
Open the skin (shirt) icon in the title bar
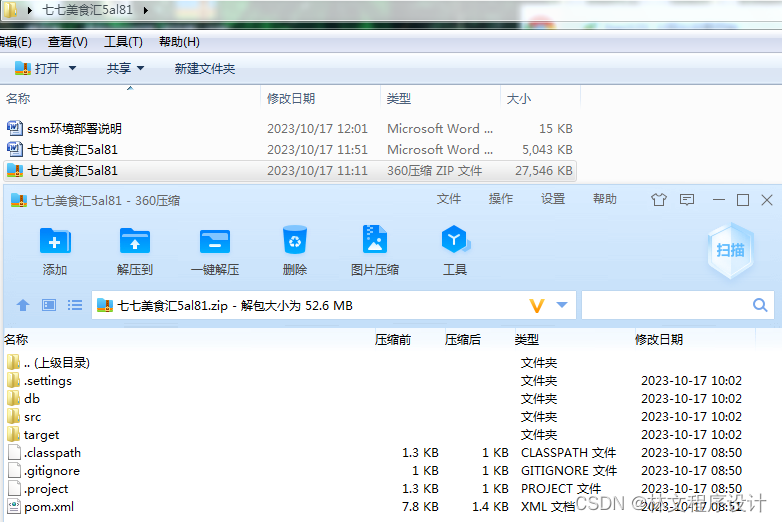coord(658,200)
